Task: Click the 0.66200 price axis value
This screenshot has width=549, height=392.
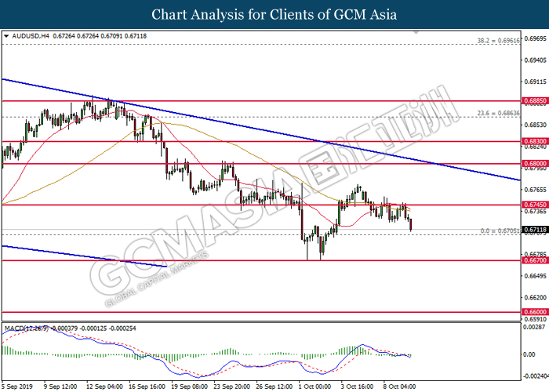Action: point(535,297)
